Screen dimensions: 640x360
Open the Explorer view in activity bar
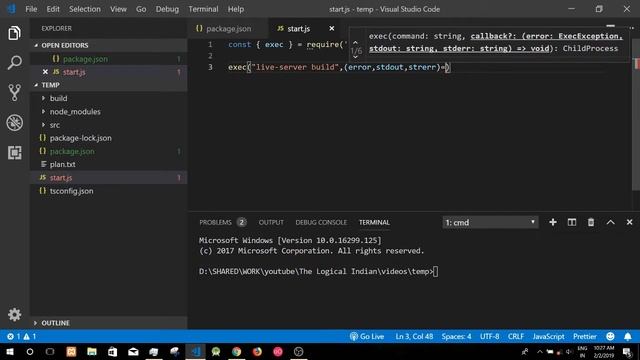coord(14,33)
